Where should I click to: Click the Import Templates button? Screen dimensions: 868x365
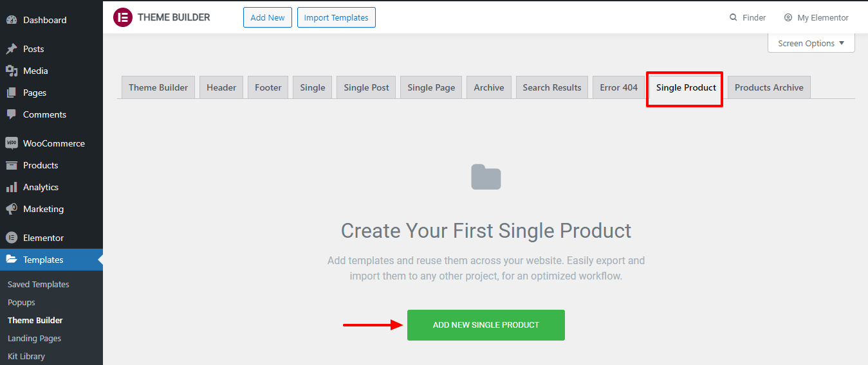pyautogui.click(x=337, y=17)
